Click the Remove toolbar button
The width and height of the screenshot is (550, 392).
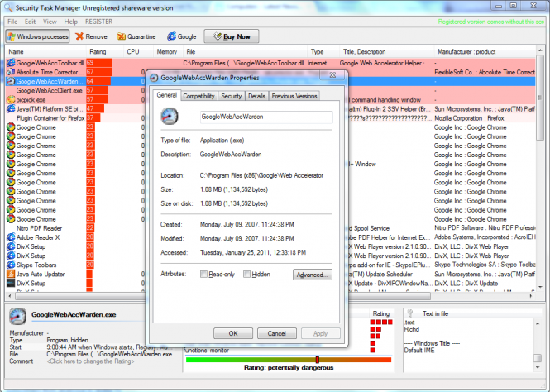[91, 36]
